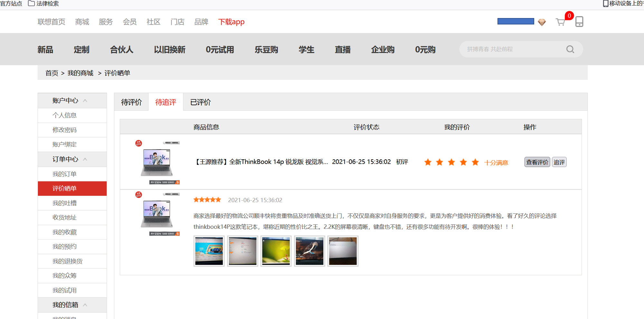Switch to the 待评价 tab
The height and width of the screenshot is (319, 644).
pos(131,102)
